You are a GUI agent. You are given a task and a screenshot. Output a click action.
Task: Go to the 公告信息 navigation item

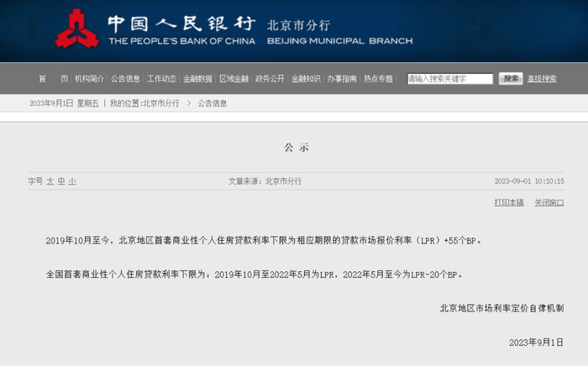(x=125, y=79)
